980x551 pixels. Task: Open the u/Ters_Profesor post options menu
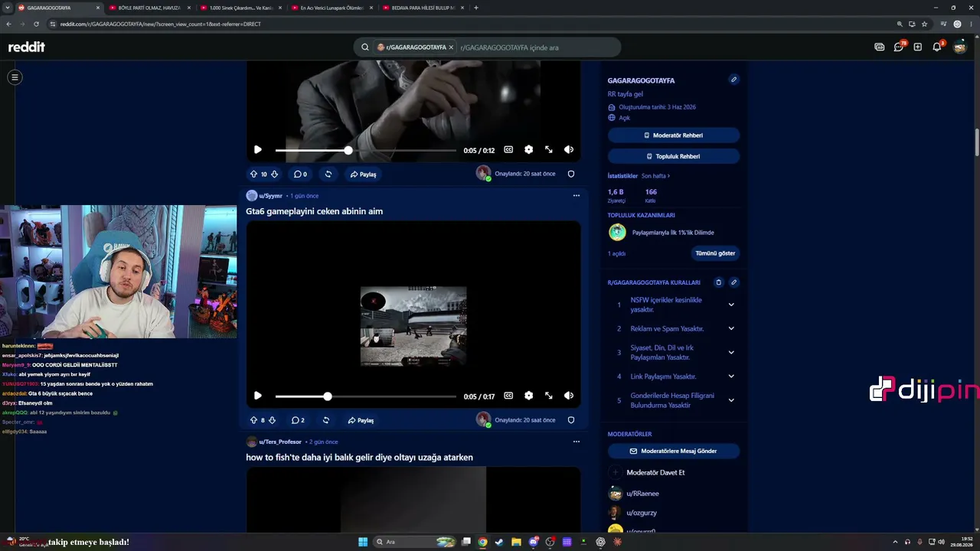577,442
